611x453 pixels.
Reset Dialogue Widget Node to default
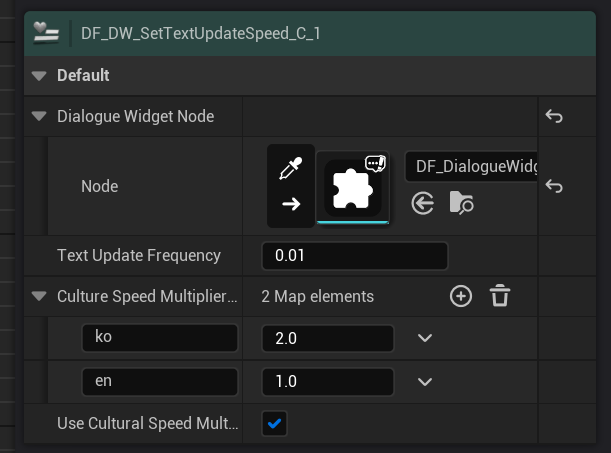click(554, 117)
